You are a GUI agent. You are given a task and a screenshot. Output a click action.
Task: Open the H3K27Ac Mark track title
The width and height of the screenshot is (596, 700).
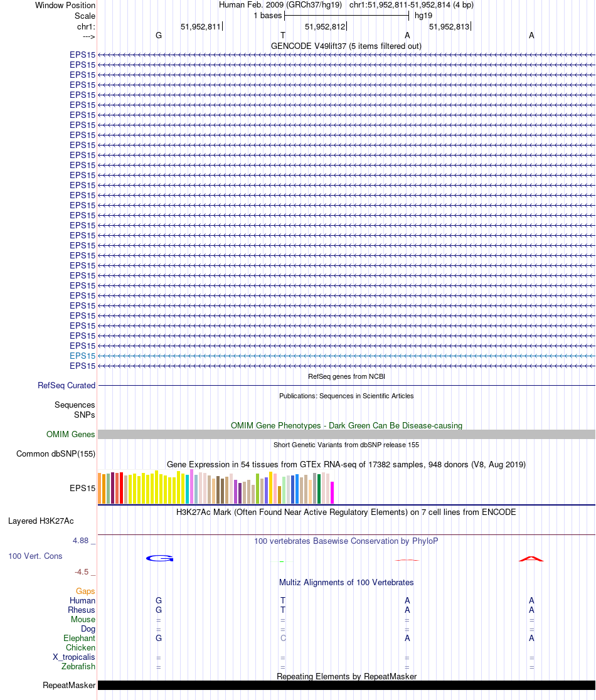[346, 512]
